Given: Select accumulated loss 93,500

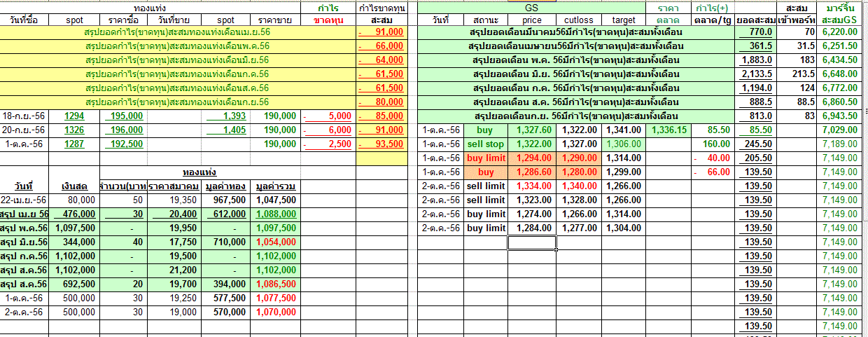Looking at the screenshot, I should pyautogui.click(x=381, y=144).
